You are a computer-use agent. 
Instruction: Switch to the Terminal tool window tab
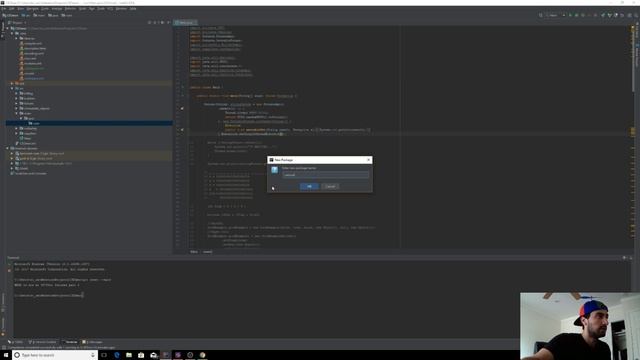click(70, 342)
